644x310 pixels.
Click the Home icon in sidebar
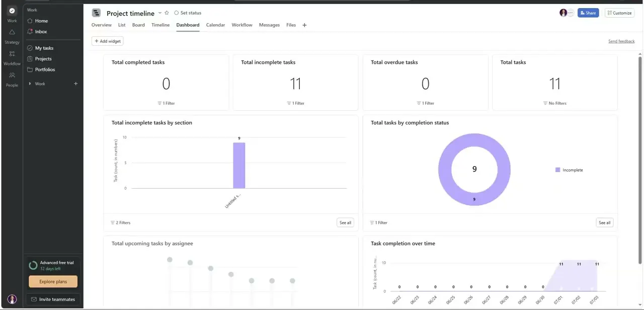pyautogui.click(x=30, y=21)
